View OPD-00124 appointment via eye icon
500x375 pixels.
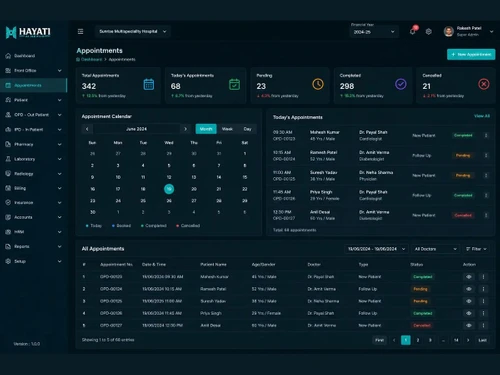coord(469,289)
